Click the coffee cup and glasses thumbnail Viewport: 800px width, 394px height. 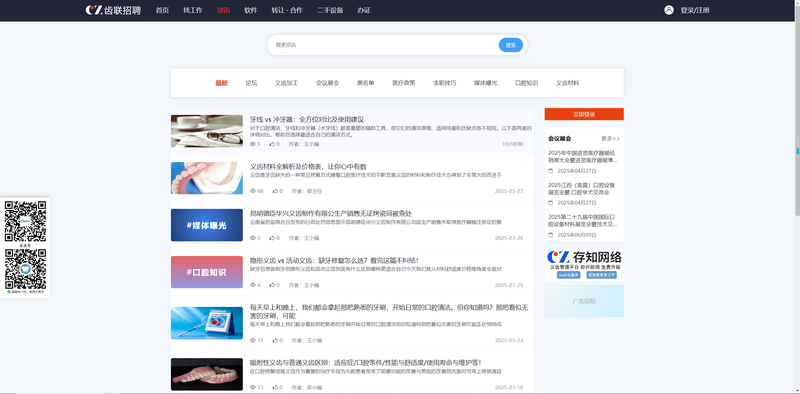point(207,131)
